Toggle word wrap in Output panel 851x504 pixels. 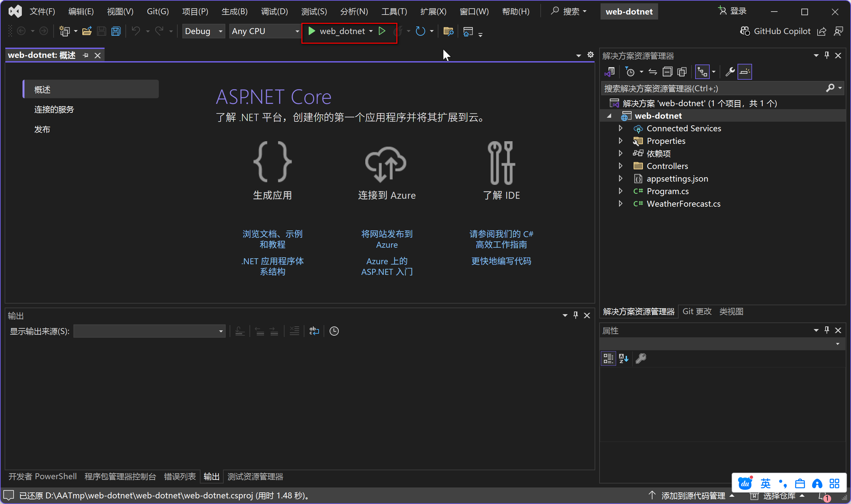(x=314, y=331)
